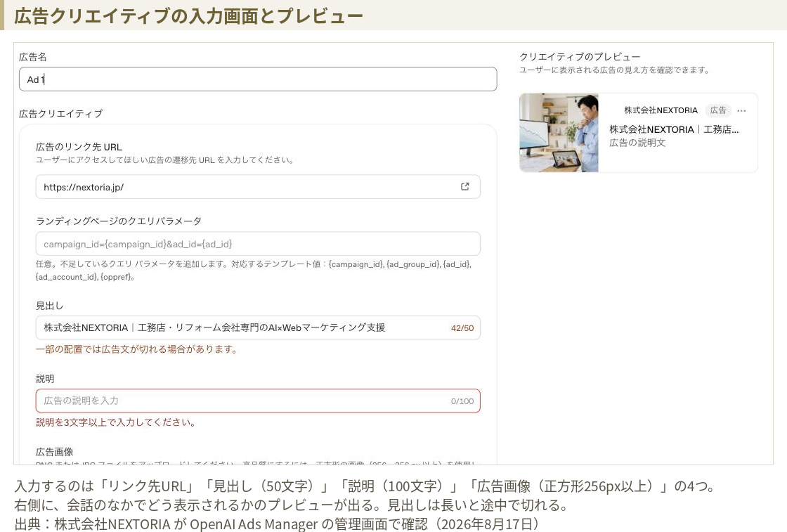Viewport: 787px width, 532px height.
Task: Click the ユーザーに表示される広告の見え方 subtitle
Action: tap(614, 70)
